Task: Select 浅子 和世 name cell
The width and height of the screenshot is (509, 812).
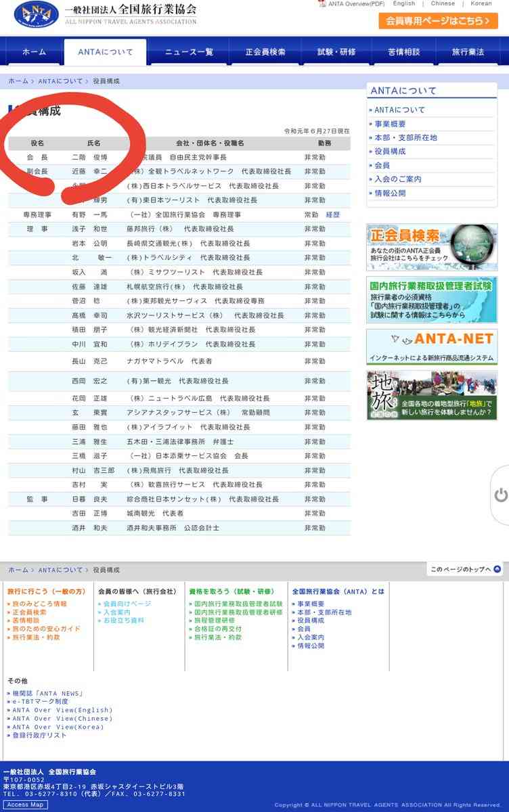Action: click(x=89, y=229)
